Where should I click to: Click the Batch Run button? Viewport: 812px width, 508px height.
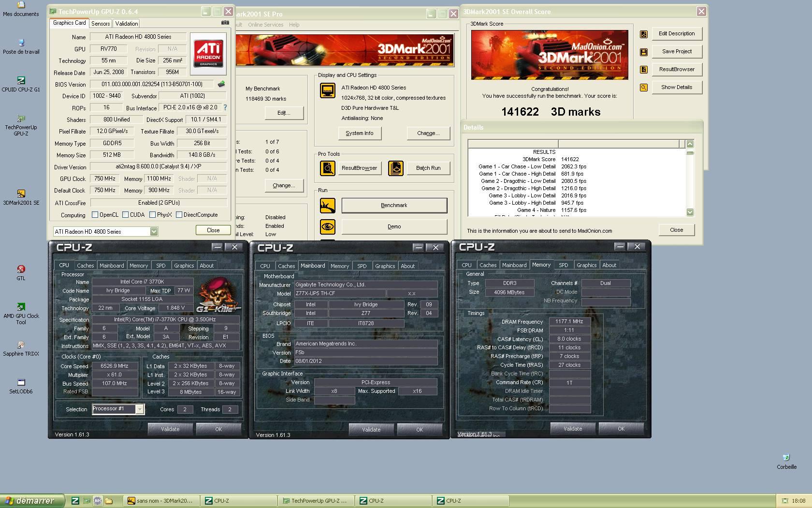(428, 168)
